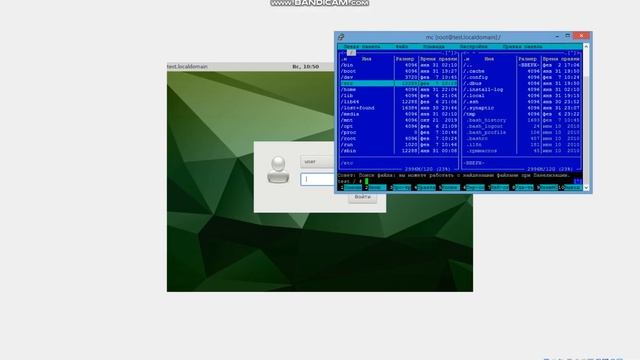Open the Настройки menu in mc
640x360 pixels.
click(473, 47)
